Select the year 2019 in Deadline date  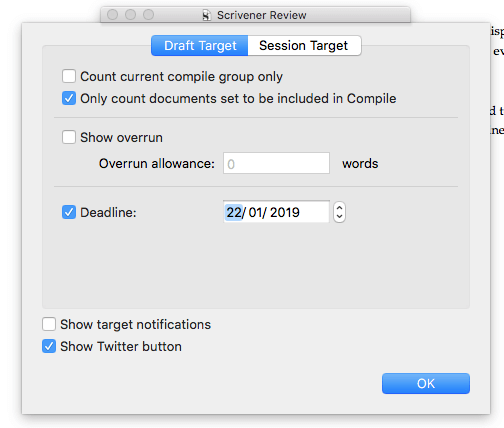point(285,212)
